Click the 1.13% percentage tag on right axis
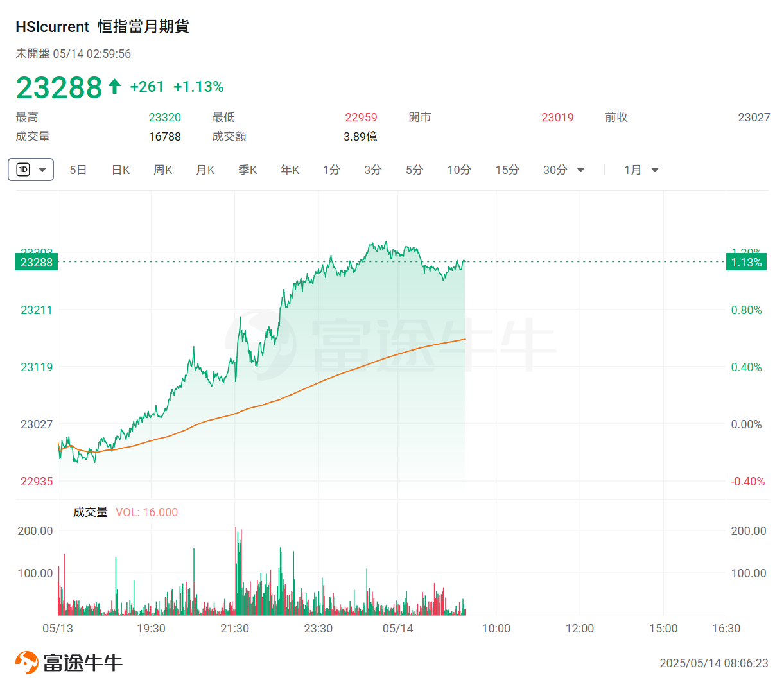784x689 pixels. pos(746,263)
